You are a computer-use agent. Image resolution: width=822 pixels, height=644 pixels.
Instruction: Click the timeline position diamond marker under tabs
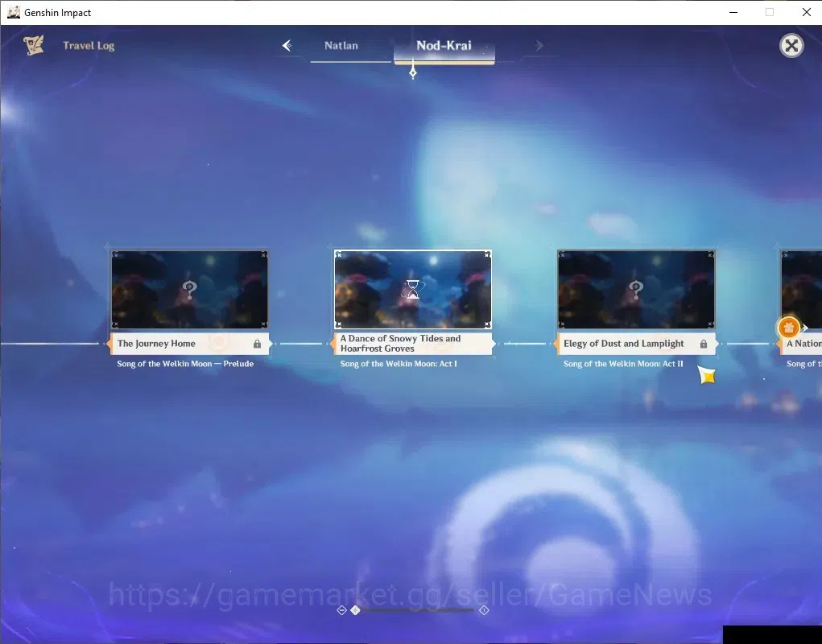click(413, 72)
